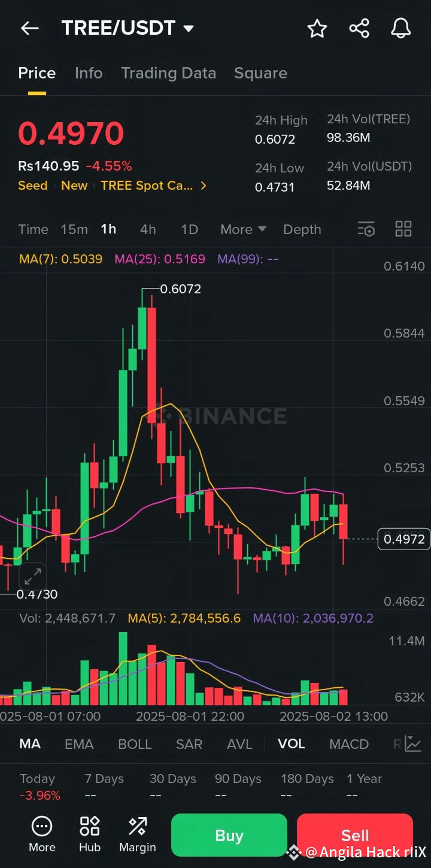Image resolution: width=431 pixels, height=868 pixels.
Task: Expand the More timeframes dropdown
Action: (x=243, y=229)
